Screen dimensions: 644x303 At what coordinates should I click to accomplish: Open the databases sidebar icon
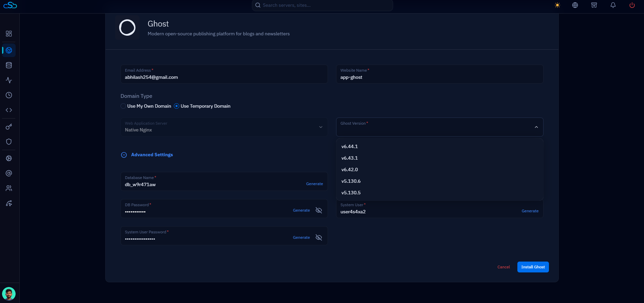[x=9, y=65]
